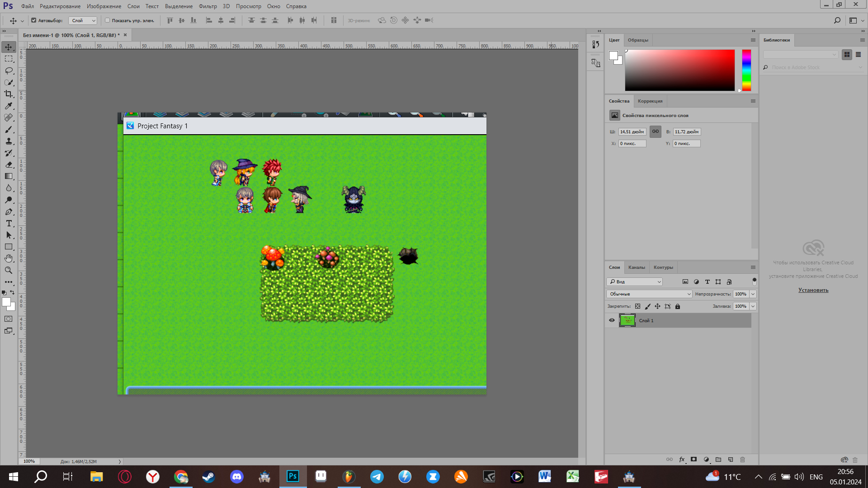The image size is (868, 488).
Task: Open the Фильтр menu
Action: (x=208, y=6)
